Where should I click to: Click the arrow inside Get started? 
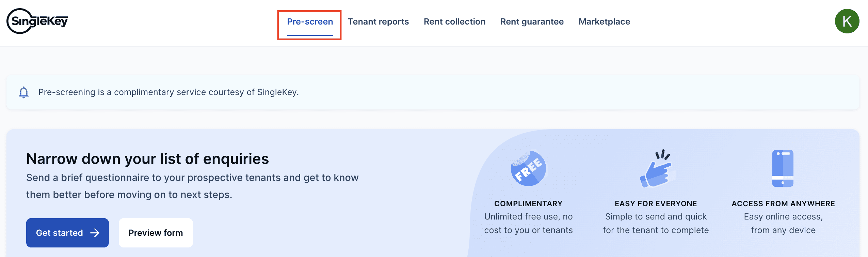tap(95, 233)
